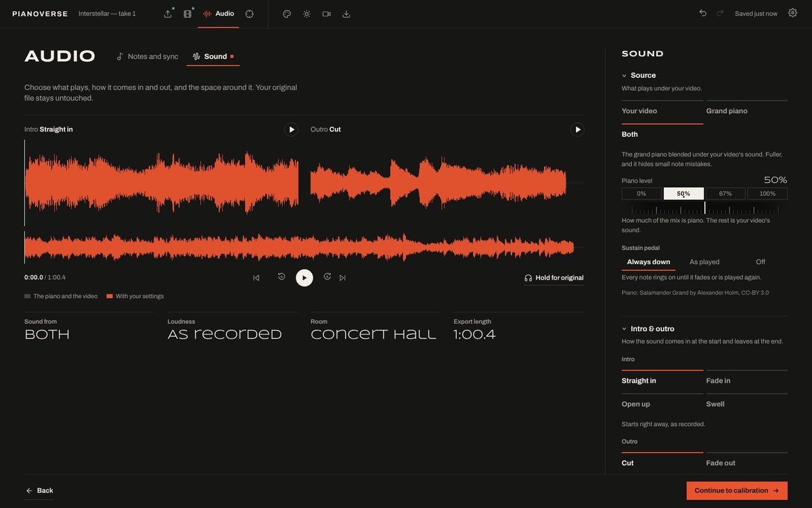Set piano level to 67%

(725, 194)
